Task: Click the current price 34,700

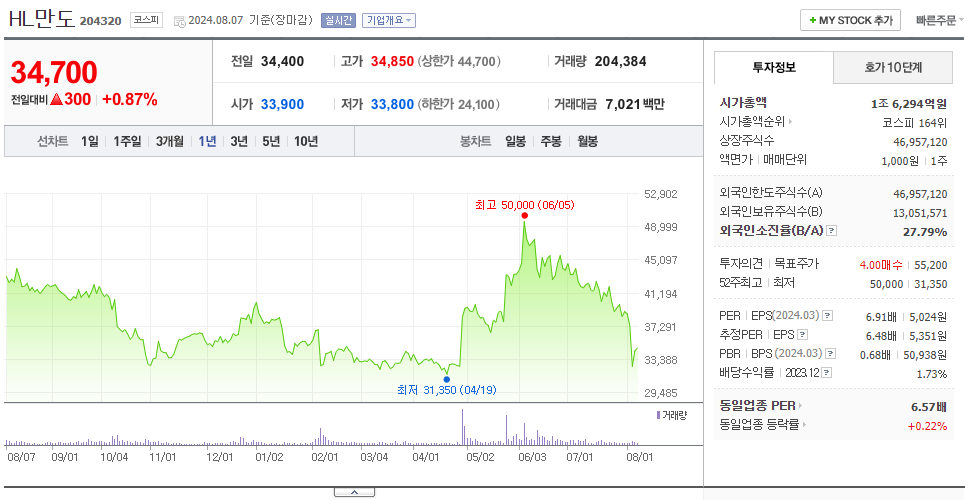Action: tap(54, 72)
